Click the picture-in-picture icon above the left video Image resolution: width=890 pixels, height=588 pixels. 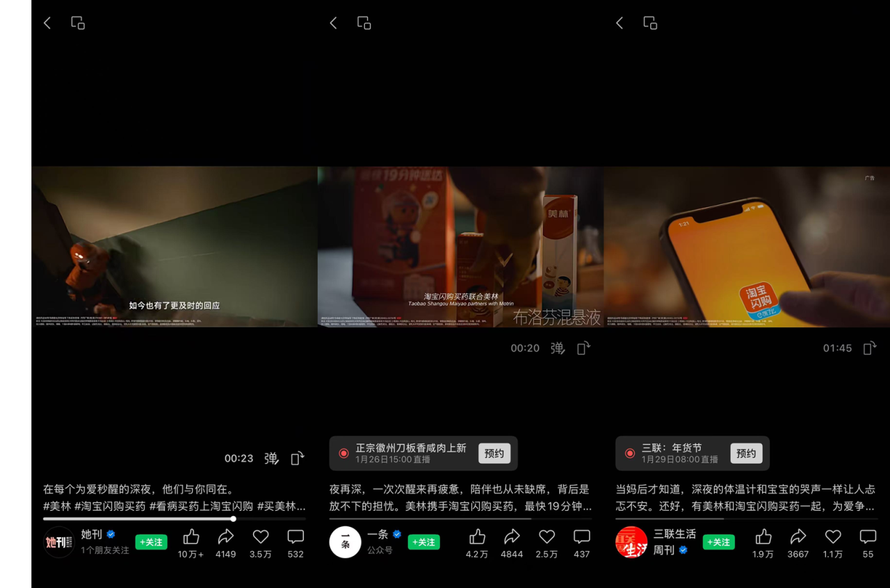click(77, 22)
